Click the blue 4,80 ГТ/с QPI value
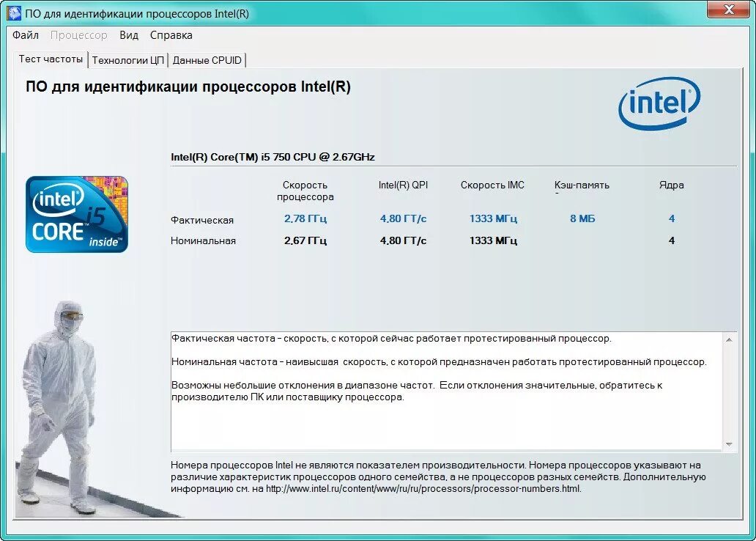The height and width of the screenshot is (541, 756). [403, 218]
